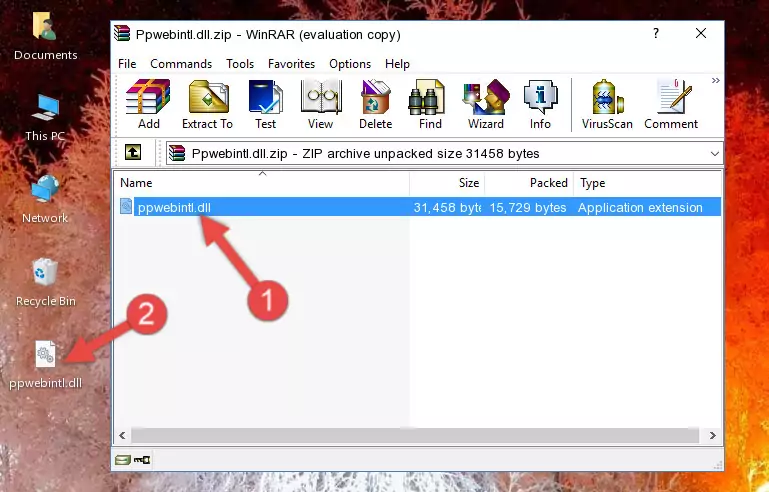Image resolution: width=769 pixels, height=492 pixels.
Task: Open the Comment tool
Action: [x=671, y=104]
